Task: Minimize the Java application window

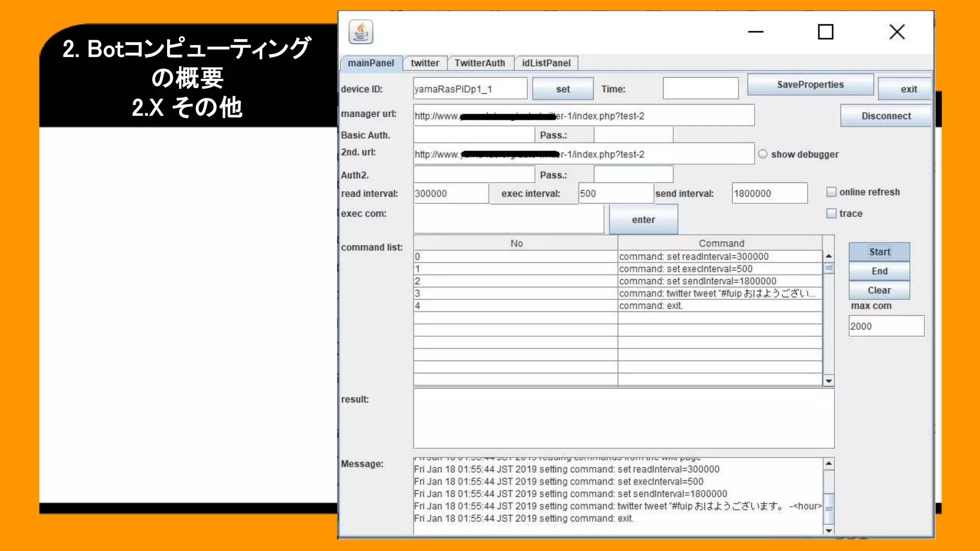Action: [756, 32]
